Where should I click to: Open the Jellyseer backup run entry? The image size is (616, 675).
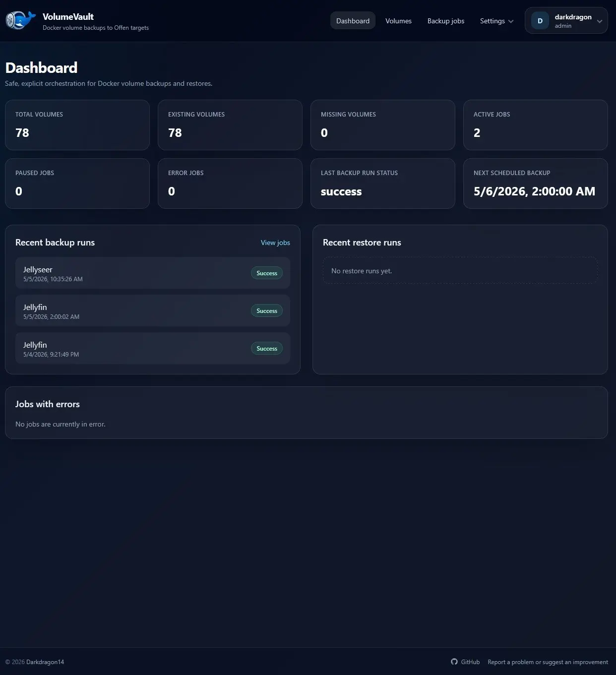pos(152,273)
